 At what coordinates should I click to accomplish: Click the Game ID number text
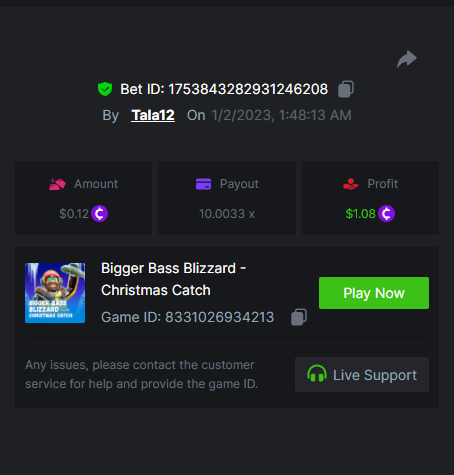[220, 317]
